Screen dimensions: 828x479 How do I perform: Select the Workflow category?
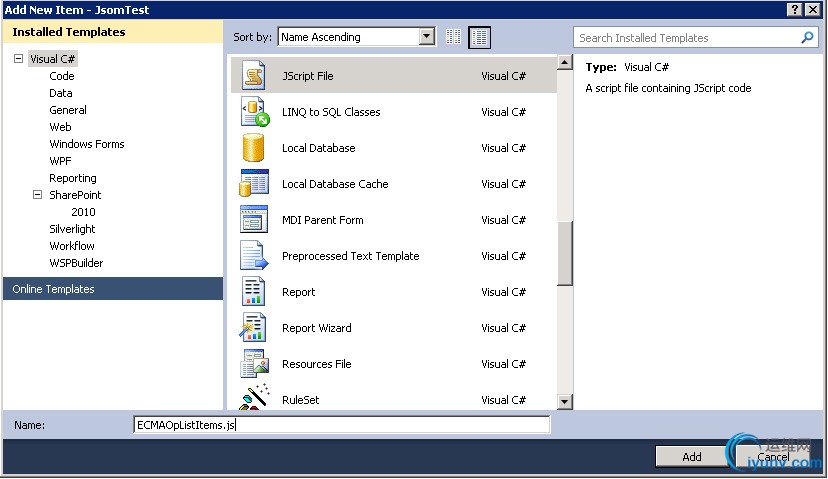click(72, 246)
